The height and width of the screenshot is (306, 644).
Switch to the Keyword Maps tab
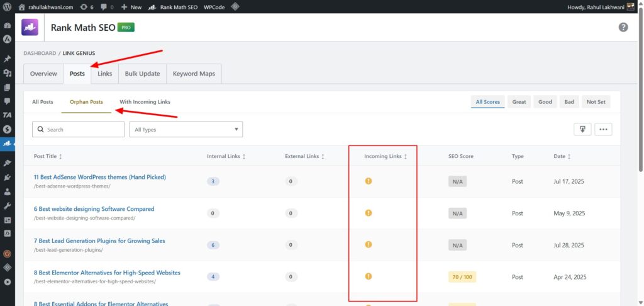tap(194, 74)
